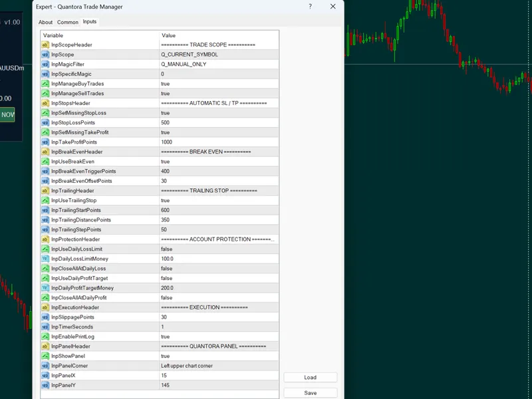Toggle InpSetMissingTakeProfit value

pos(219,132)
